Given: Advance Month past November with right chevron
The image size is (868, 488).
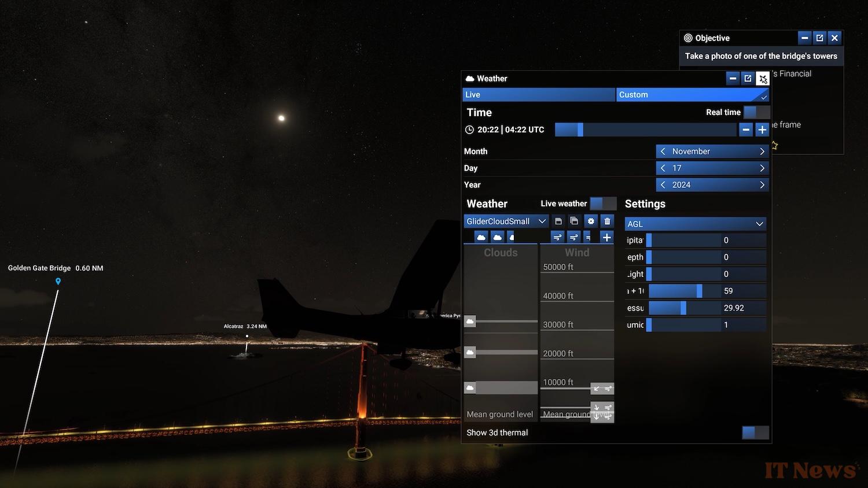Looking at the screenshot, I should pyautogui.click(x=762, y=151).
